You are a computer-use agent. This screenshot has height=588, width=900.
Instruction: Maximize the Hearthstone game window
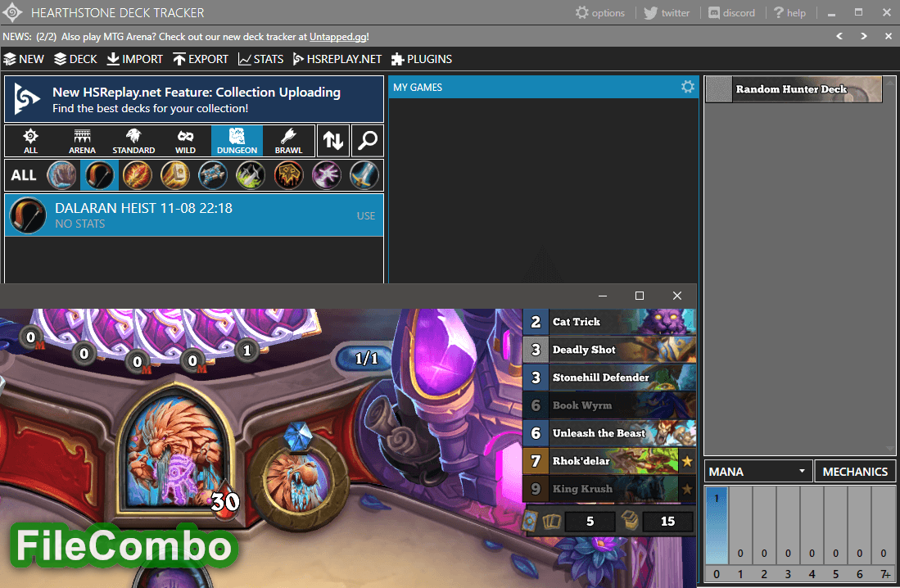pyautogui.click(x=640, y=296)
